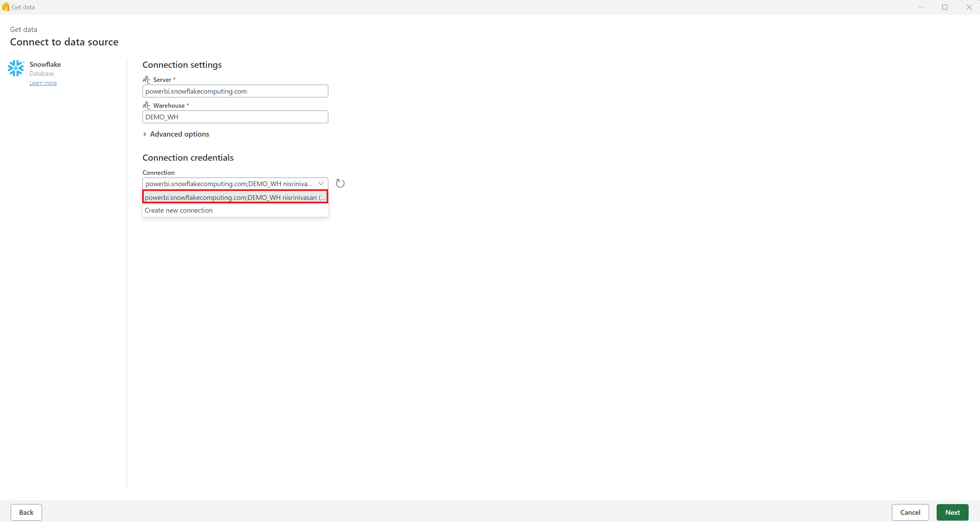This screenshot has height=522, width=980.
Task: Select powerbi.snowflakecomputing.com;DEMO_WH nisrinivasan
Action: [235, 197]
